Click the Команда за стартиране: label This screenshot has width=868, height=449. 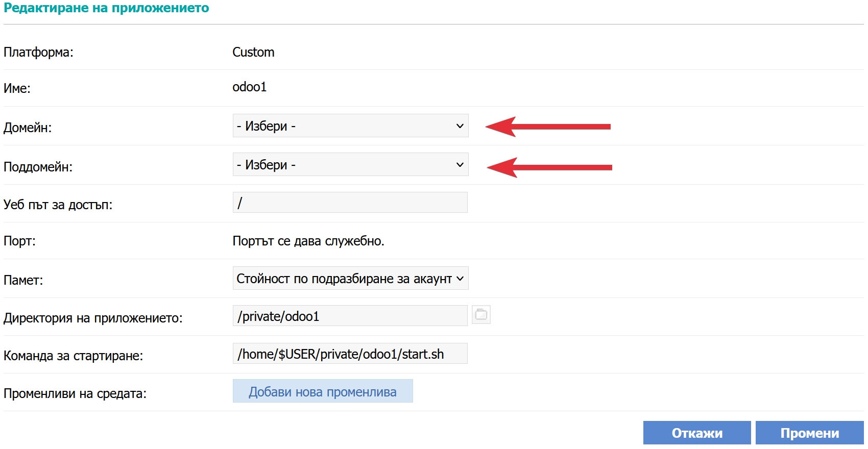click(x=73, y=356)
